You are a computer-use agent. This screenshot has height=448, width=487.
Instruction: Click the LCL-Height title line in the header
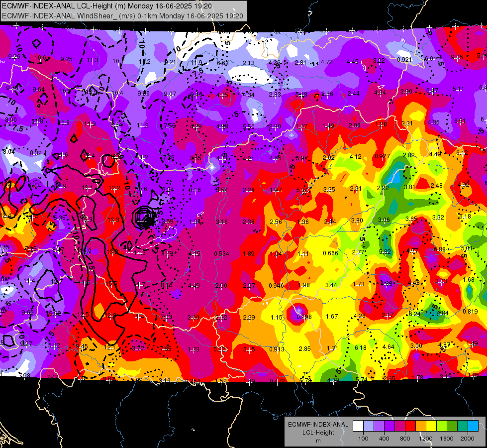click(107, 6)
